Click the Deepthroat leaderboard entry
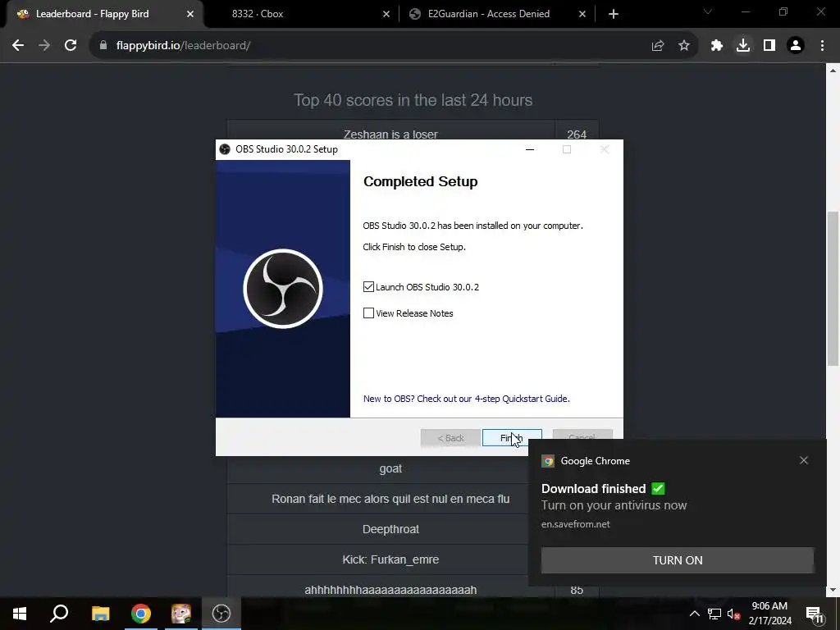The image size is (840, 630). click(390, 529)
